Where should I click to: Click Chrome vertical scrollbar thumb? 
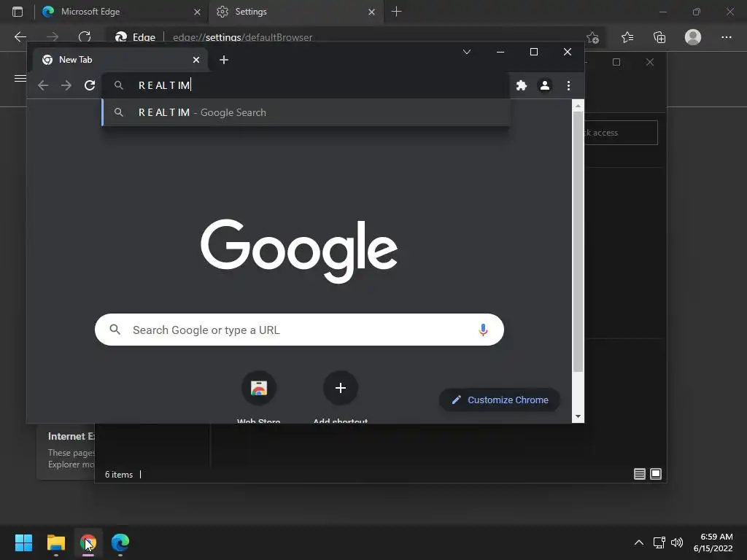[x=578, y=242]
